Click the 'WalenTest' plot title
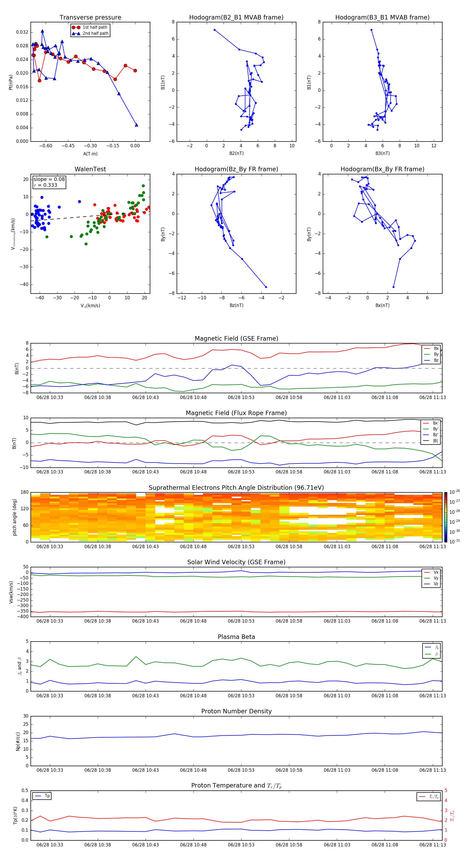The width and height of the screenshot is (473, 868). coord(90,169)
